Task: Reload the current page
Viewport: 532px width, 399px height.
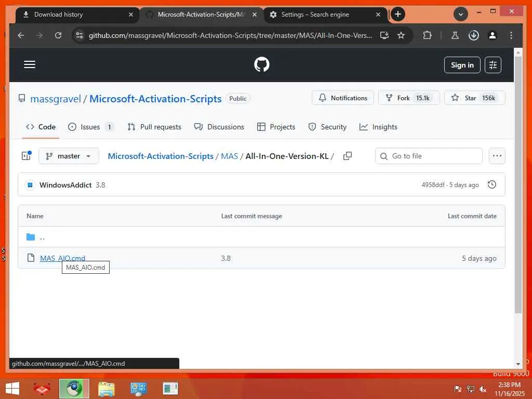Action: (58, 35)
